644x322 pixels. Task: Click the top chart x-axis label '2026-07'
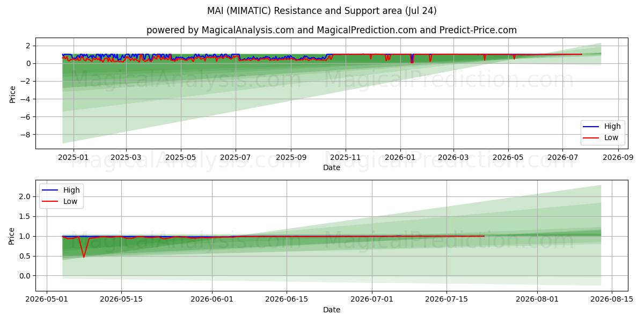[x=563, y=157]
